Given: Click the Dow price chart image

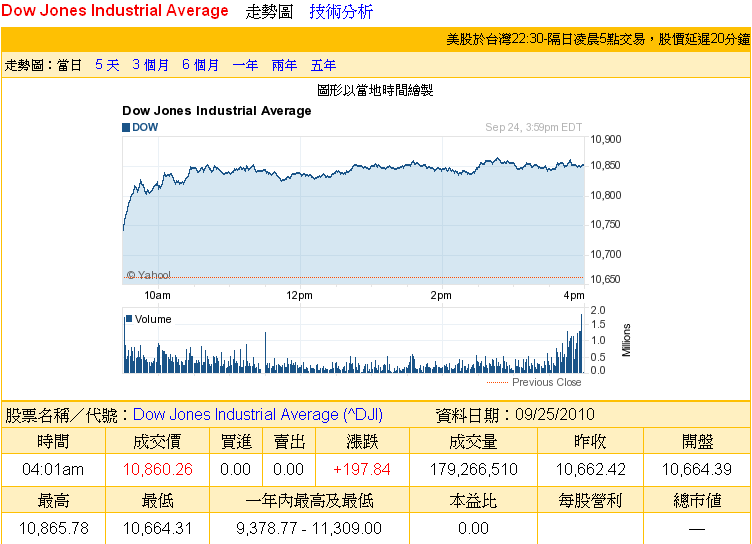Looking at the screenshot, I should coord(353,211).
